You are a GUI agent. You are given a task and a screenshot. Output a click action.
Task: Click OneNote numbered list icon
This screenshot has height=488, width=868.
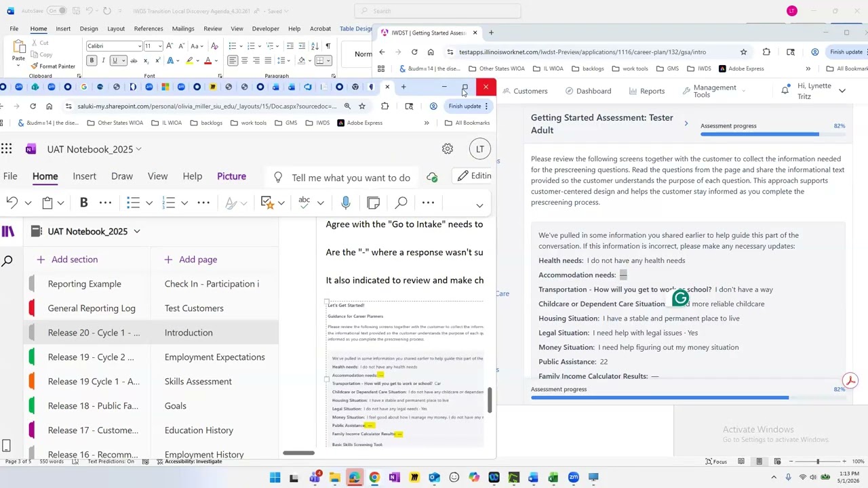pyautogui.click(x=169, y=203)
